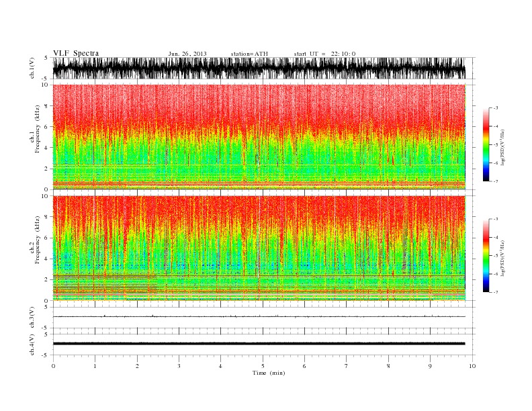Screen dimensions: 532x411
Task: Click the '5' tick on time axis
Action: coord(263,366)
